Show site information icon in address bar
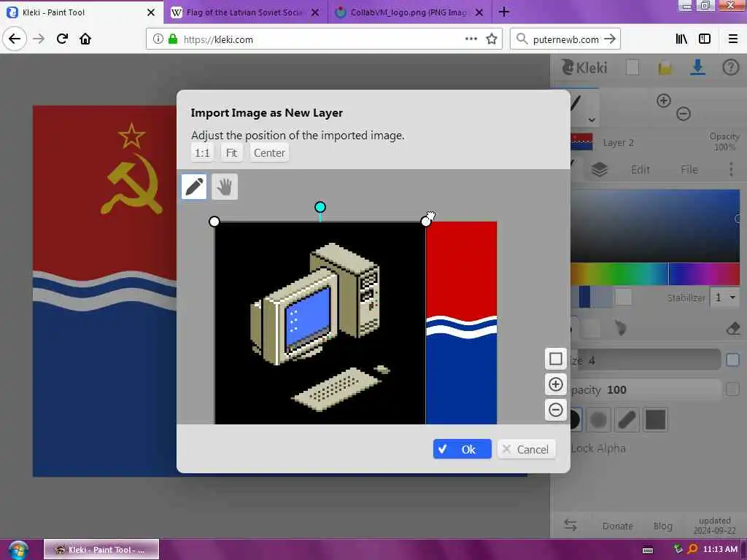 158,39
